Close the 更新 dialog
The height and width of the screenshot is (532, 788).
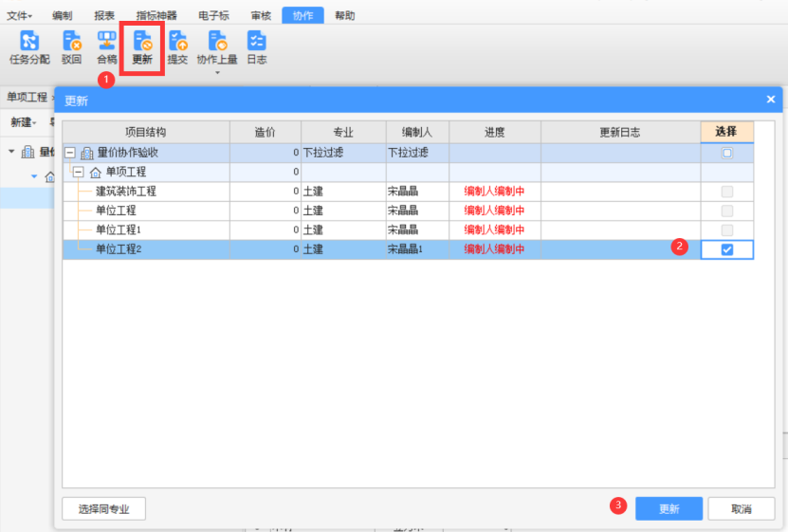click(771, 100)
